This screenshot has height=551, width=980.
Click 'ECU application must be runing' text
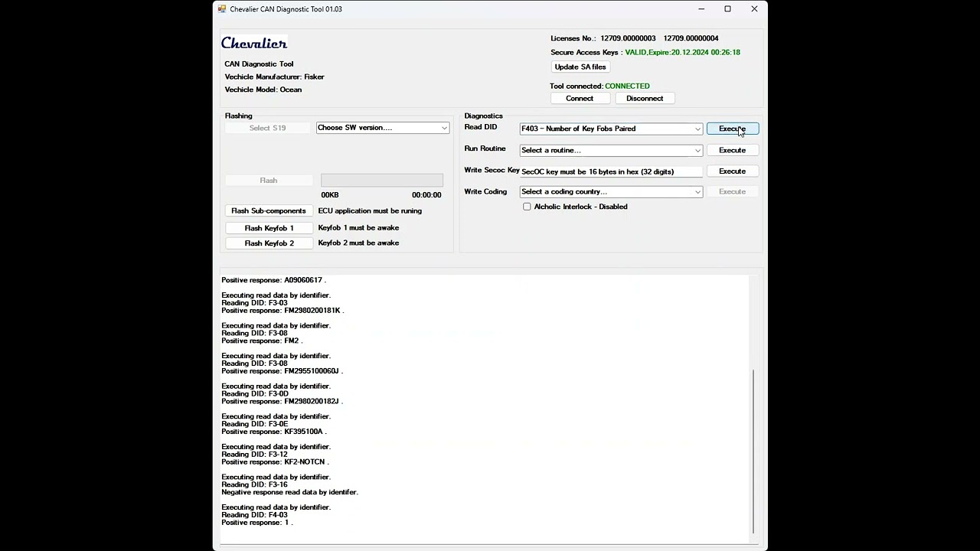coord(370,210)
